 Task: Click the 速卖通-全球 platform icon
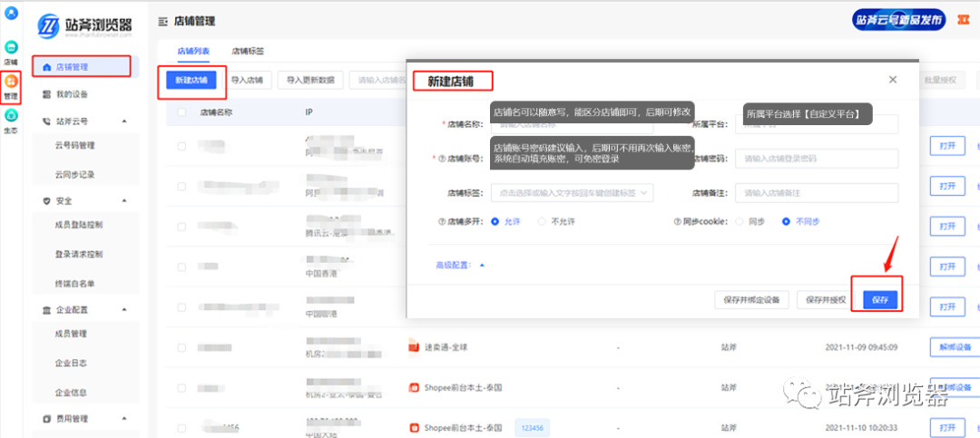413,346
